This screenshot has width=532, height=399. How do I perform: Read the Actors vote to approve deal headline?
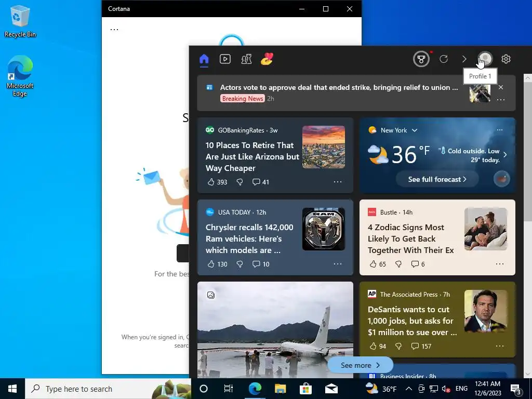[x=339, y=87]
